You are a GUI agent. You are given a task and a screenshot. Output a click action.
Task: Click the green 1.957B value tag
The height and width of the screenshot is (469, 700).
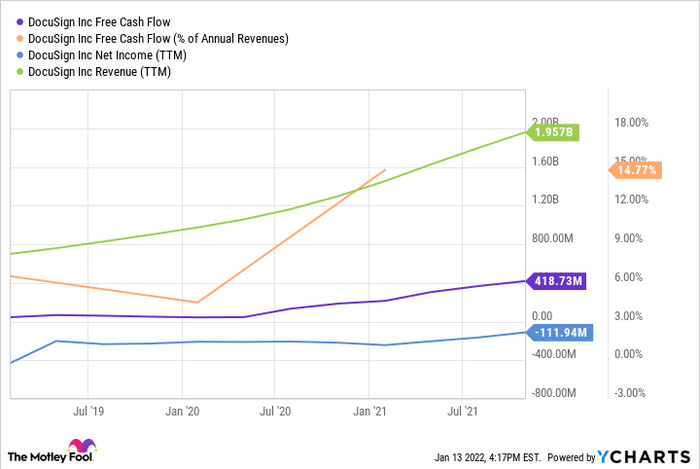click(x=553, y=132)
